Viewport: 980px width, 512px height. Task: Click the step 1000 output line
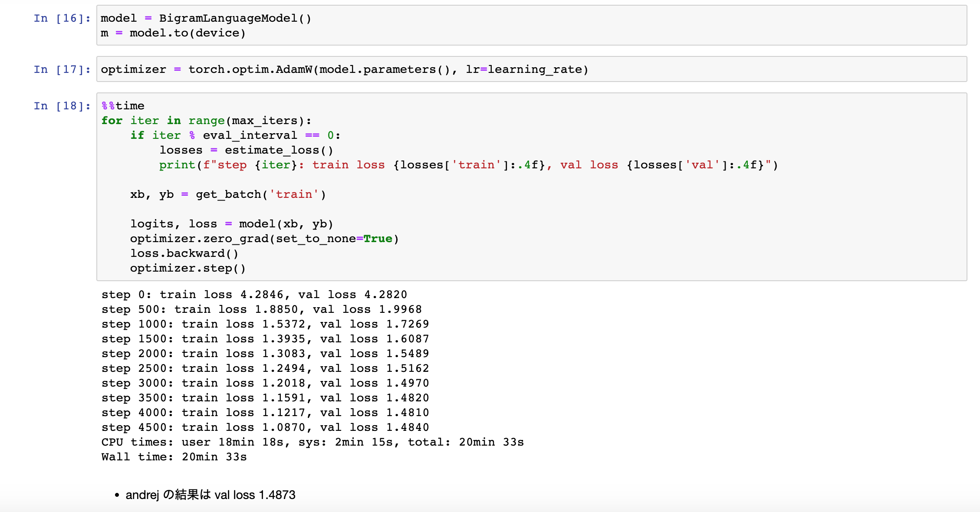[265, 324]
